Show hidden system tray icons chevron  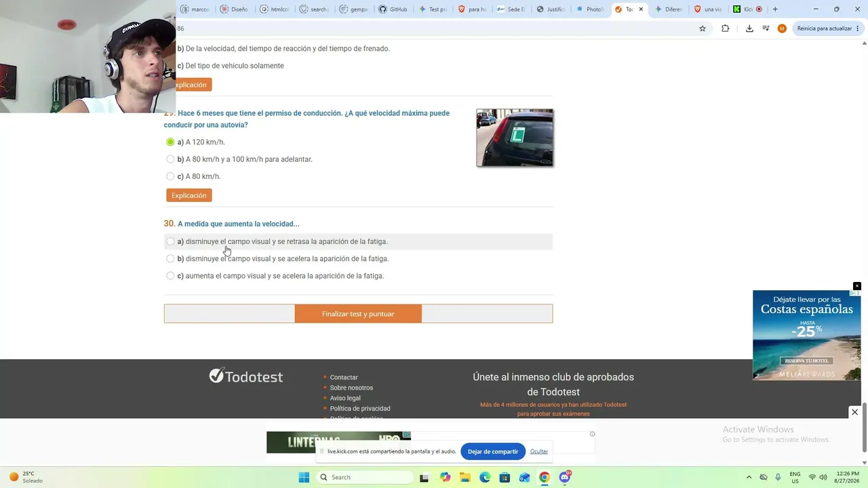coord(749,477)
